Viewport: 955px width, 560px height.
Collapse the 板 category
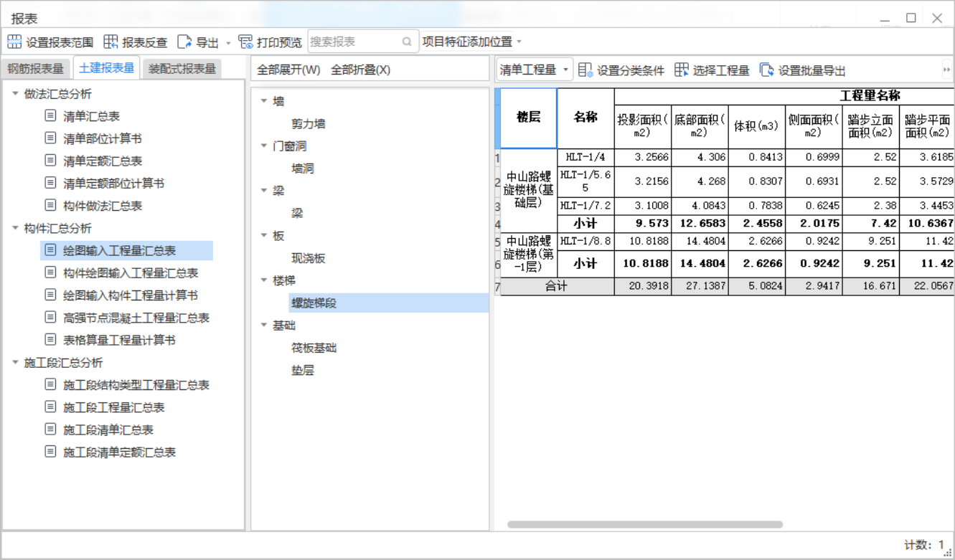[x=264, y=235]
